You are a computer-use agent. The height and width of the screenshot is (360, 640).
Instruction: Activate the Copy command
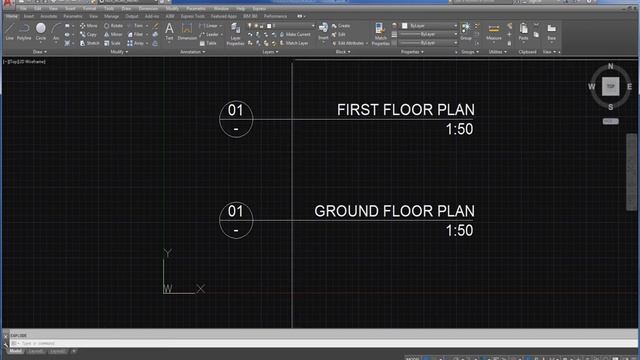pyautogui.click(x=89, y=34)
